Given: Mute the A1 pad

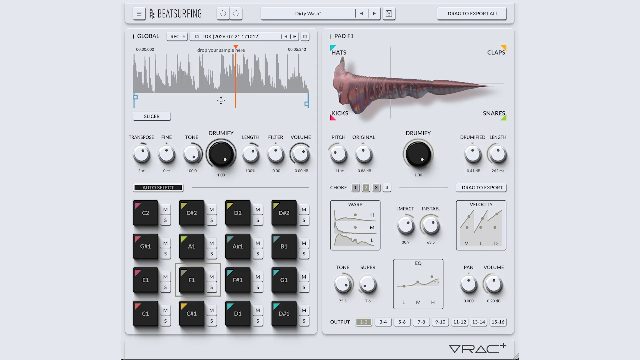Looking at the screenshot, I should [211, 243].
